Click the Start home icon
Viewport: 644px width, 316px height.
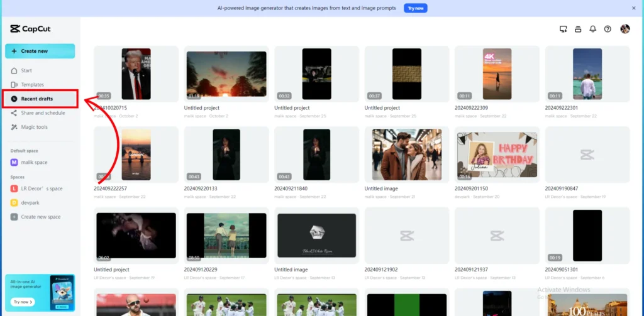(x=14, y=70)
